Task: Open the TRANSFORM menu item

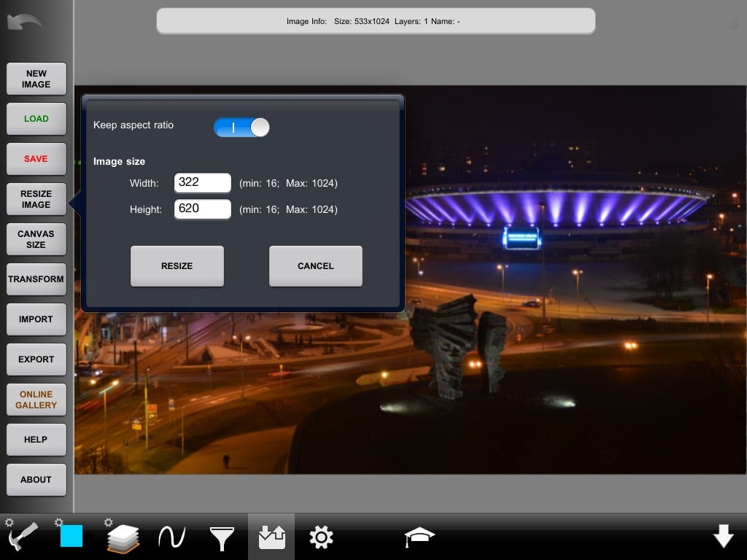Action: (36, 279)
